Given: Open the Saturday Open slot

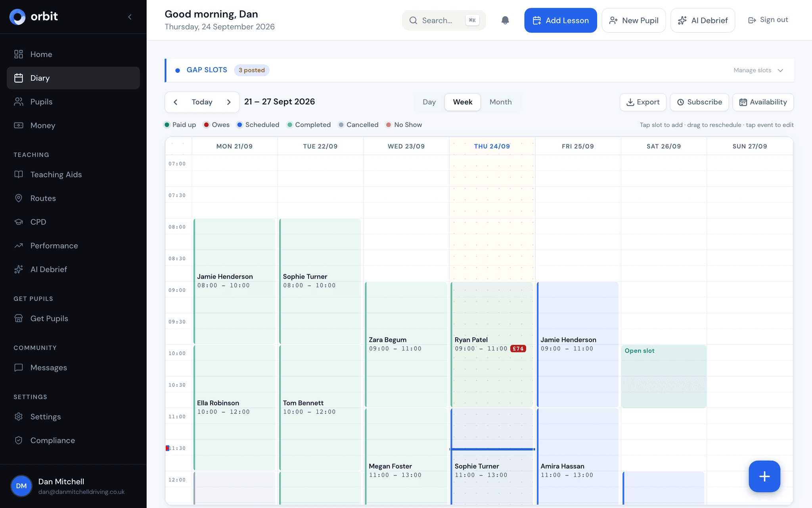Looking at the screenshot, I should [x=664, y=376].
